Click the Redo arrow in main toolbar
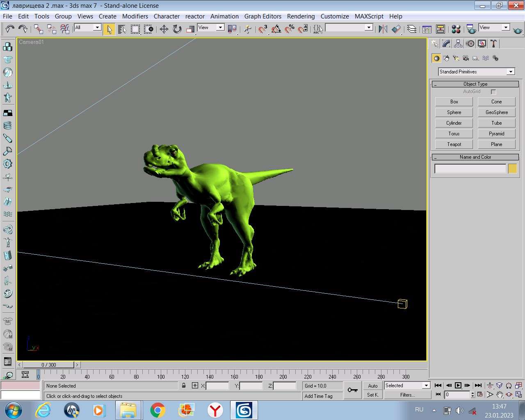525x420 pixels. click(x=23, y=29)
